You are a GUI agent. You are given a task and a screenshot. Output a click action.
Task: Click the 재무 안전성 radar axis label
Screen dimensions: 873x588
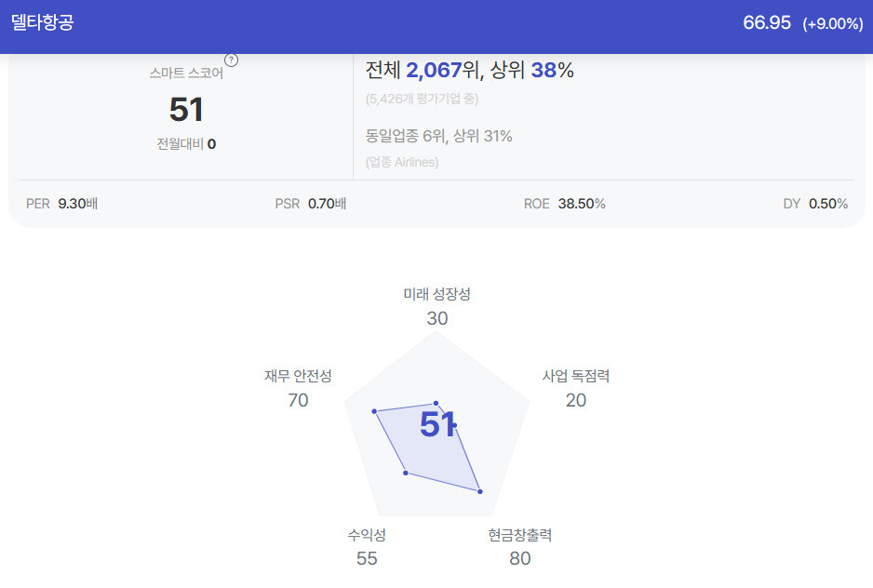click(298, 376)
